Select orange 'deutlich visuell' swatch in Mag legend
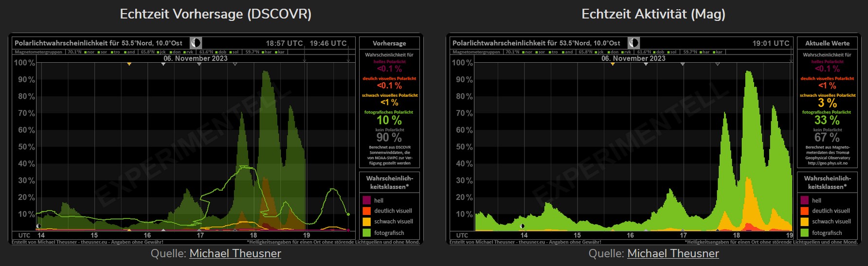Screen dimensions: 868x266 805,211
